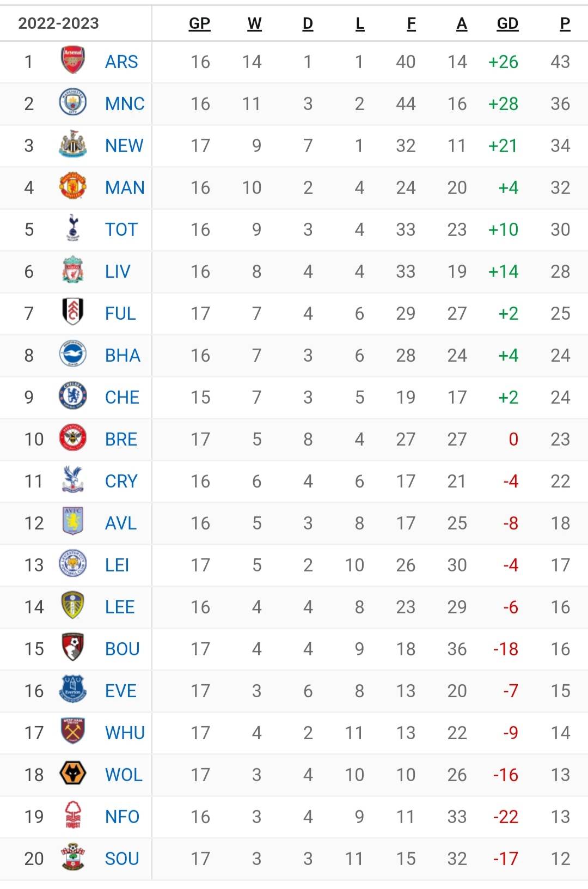This screenshot has width=588, height=889.
Task: Open the BHA team link
Action: [122, 355]
